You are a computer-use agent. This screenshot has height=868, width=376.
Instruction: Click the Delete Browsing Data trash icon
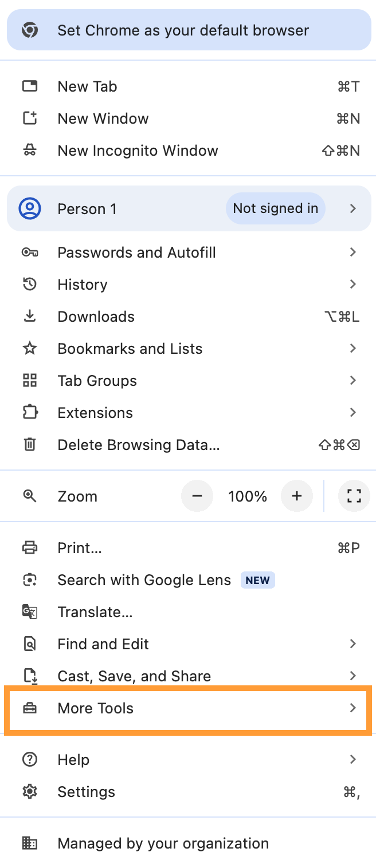(30, 445)
